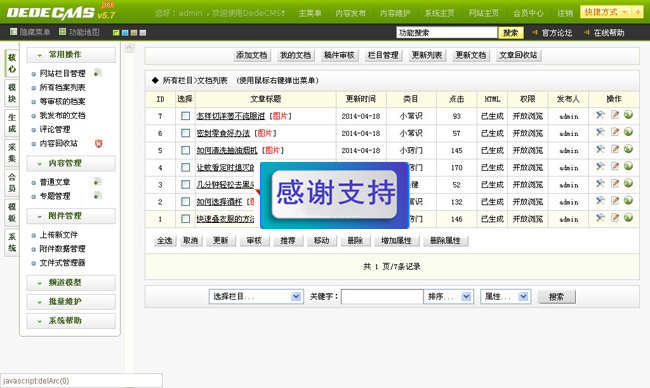
Task: Expand the 频道模型 sidebar section
Action: [x=71, y=283]
